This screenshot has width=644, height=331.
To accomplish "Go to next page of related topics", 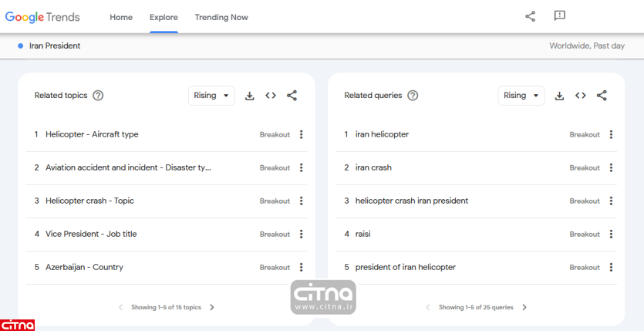I will point(212,307).
